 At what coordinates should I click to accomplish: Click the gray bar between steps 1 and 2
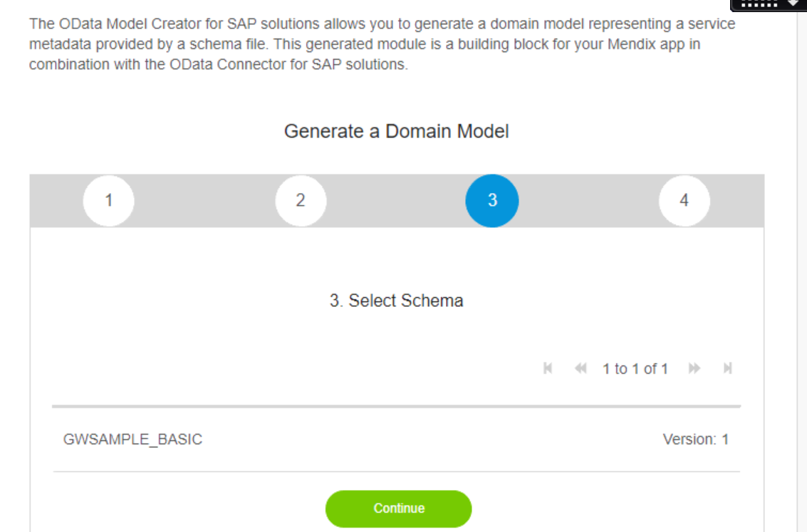[205, 201]
